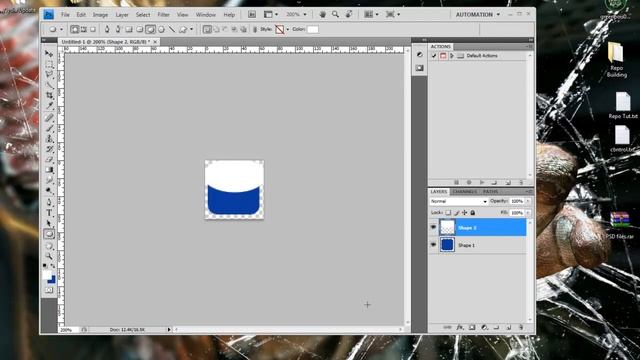Select the Rectangular Marquee tool
This screenshot has height=360, width=640.
49,64
